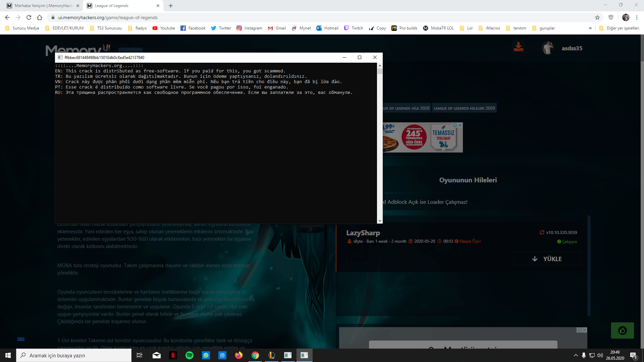Viewport: 644px width, 362px height.
Task: Open the Mynet bookmark
Action: tap(301, 28)
